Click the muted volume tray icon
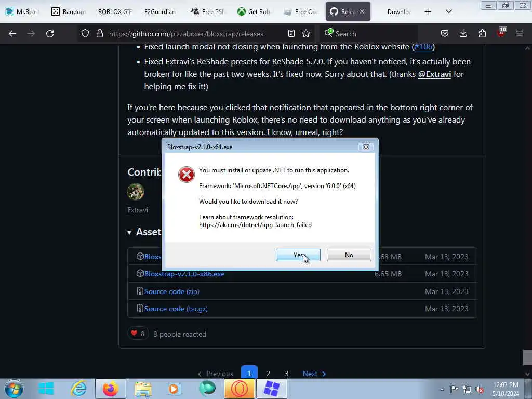Image resolution: width=532 pixels, height=399 pixels. (x=480, y=389)
